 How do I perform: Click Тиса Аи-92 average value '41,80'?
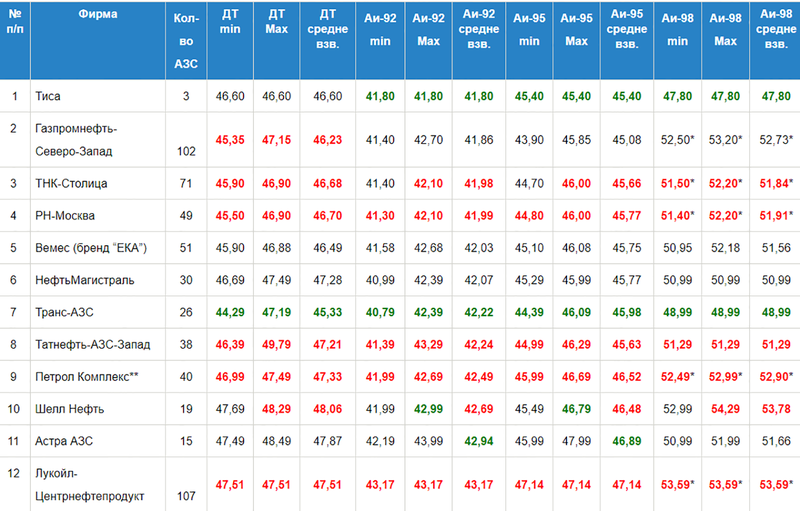point(479,96)
